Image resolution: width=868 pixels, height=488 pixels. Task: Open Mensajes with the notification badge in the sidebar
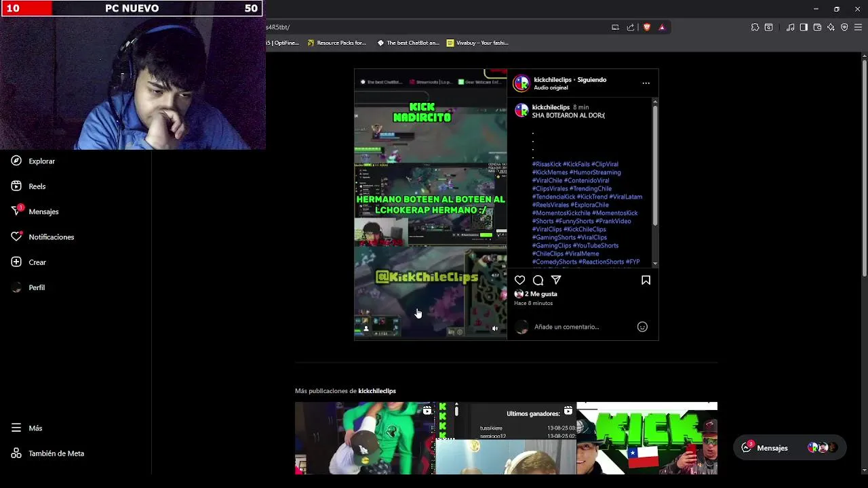coord(35,211)
